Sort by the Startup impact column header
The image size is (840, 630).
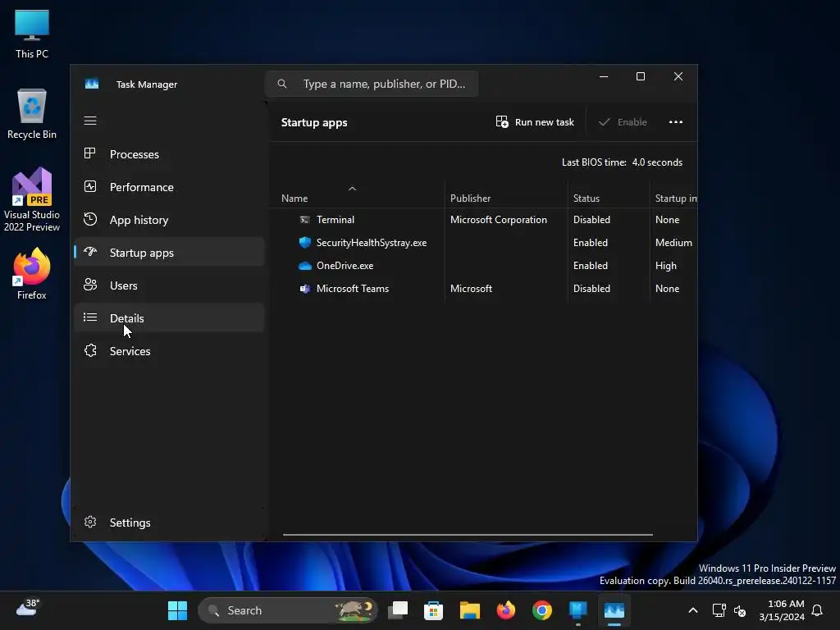tap(676, 199)
